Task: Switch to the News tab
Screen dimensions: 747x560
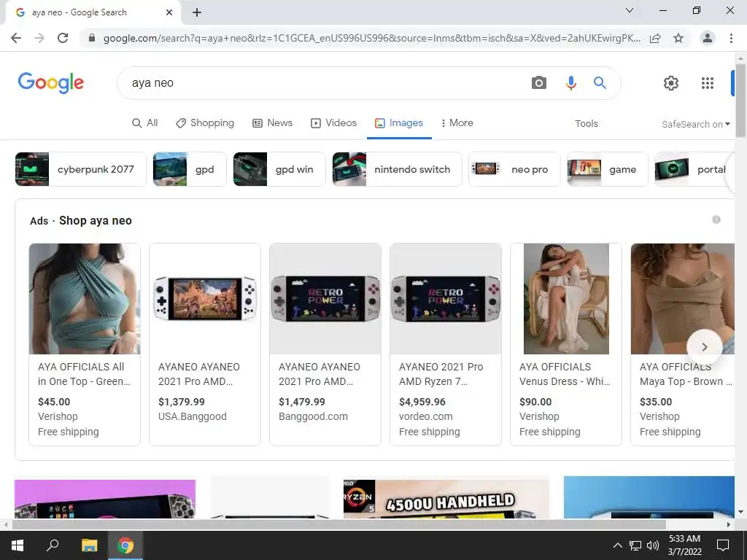Action: 273,122
